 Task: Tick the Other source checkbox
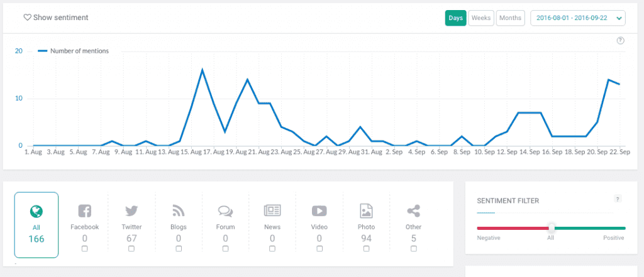click(x=413, y=249)
